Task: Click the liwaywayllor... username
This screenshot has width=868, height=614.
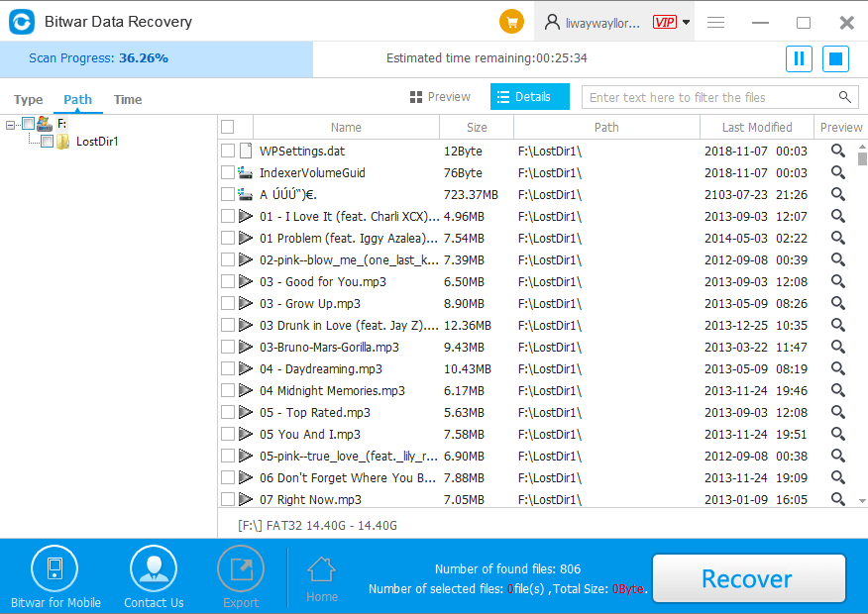Action: point(602,23)
